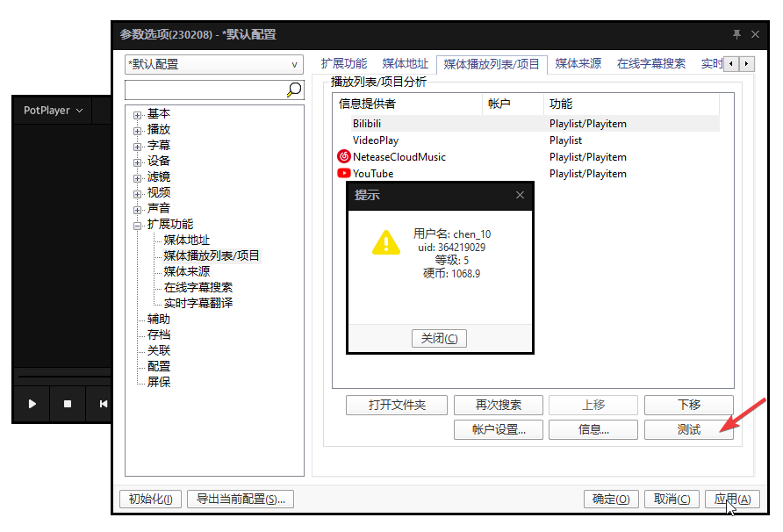The width and height of the screenshot is (783, 532).
Task: Click the settings search input field
Action: (x=202, y=90)
